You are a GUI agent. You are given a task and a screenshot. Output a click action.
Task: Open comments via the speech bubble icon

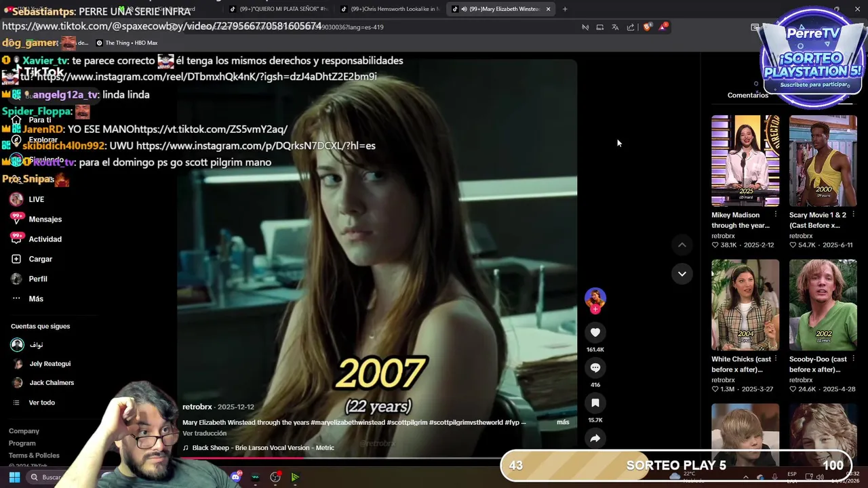tap(595, 367)
